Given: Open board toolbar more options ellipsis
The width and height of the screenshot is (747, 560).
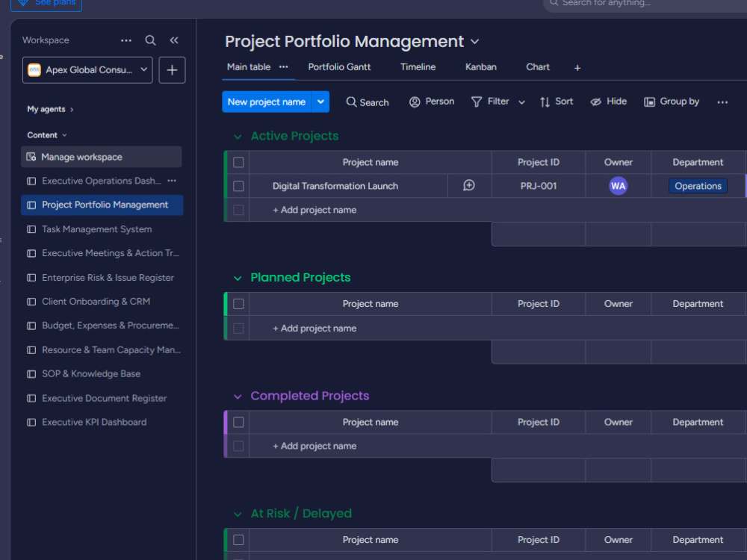Looking at the screenshot, I should click(722, 102).
